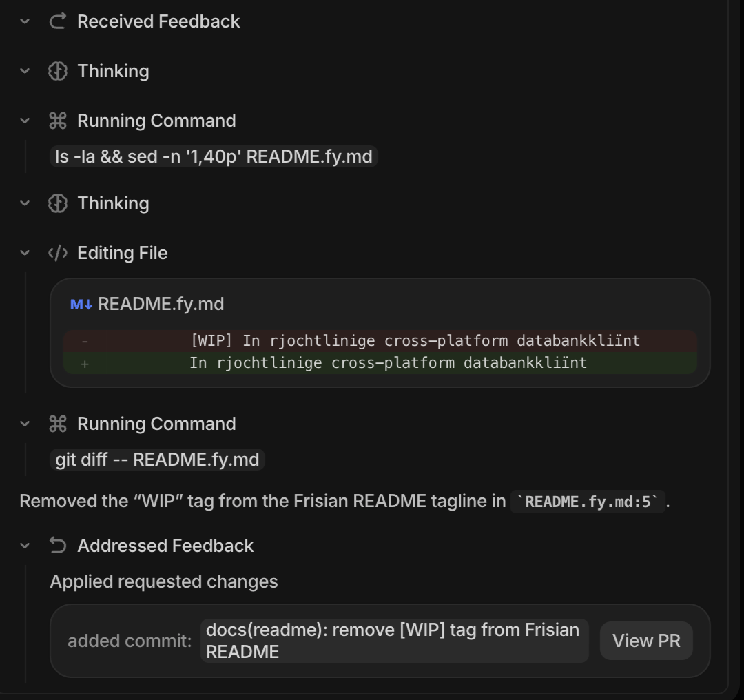
Task: Collapse the Addressed Feedback section
Action: pos(25,545)
